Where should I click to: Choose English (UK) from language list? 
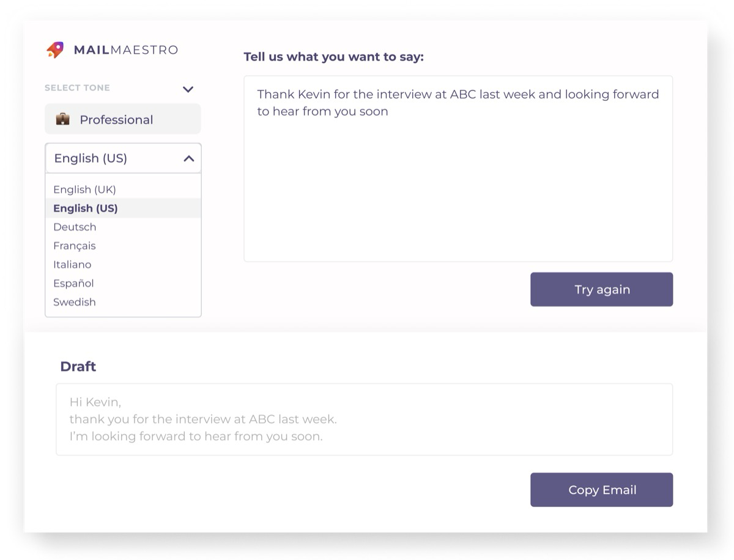pyautogui.click(x=84, y=190)
